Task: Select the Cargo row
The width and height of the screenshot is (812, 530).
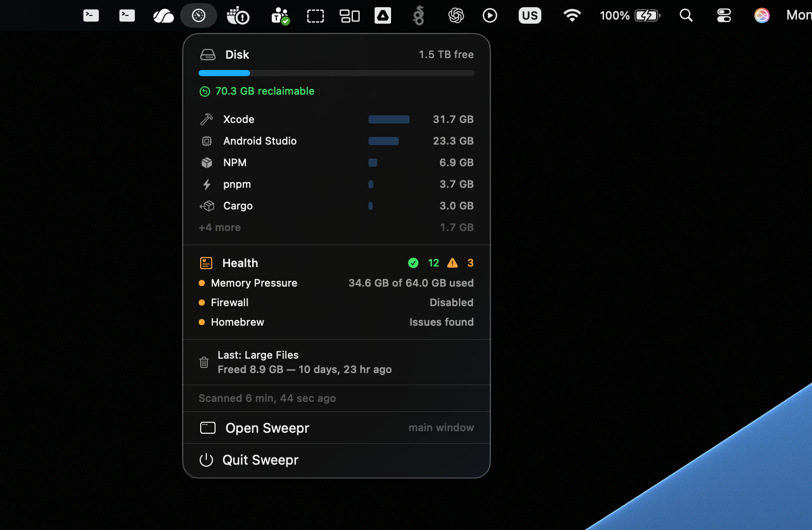Action: [337, 206]
